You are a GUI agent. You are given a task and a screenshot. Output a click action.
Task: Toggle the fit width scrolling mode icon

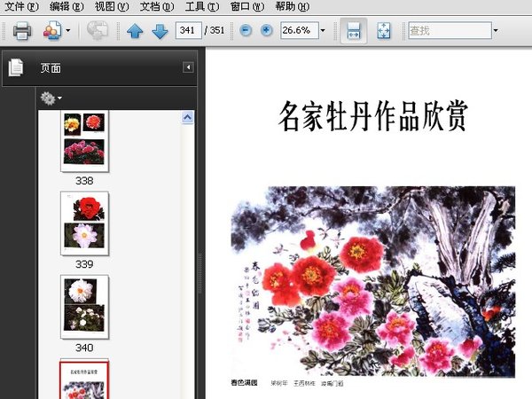[x=354, y=31]
